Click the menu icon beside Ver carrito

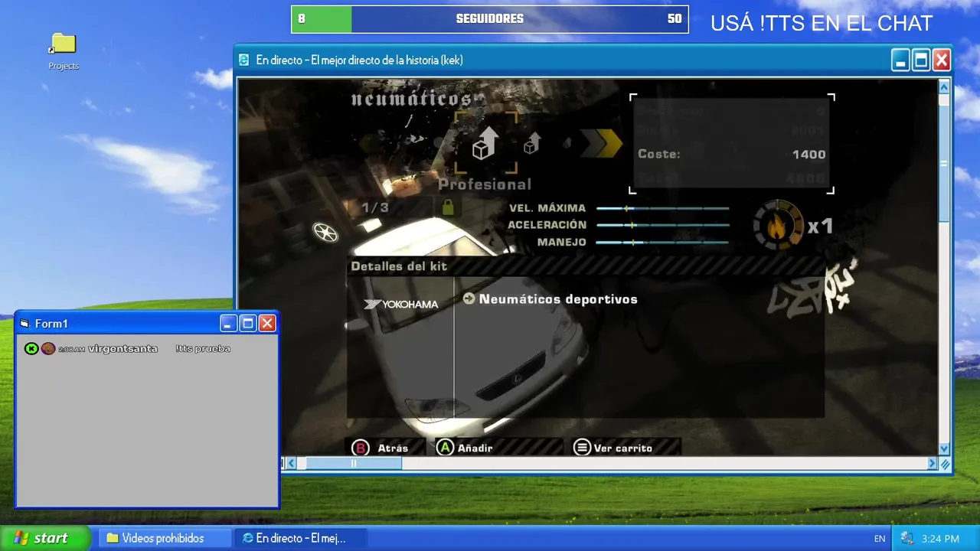coord(582,448)
